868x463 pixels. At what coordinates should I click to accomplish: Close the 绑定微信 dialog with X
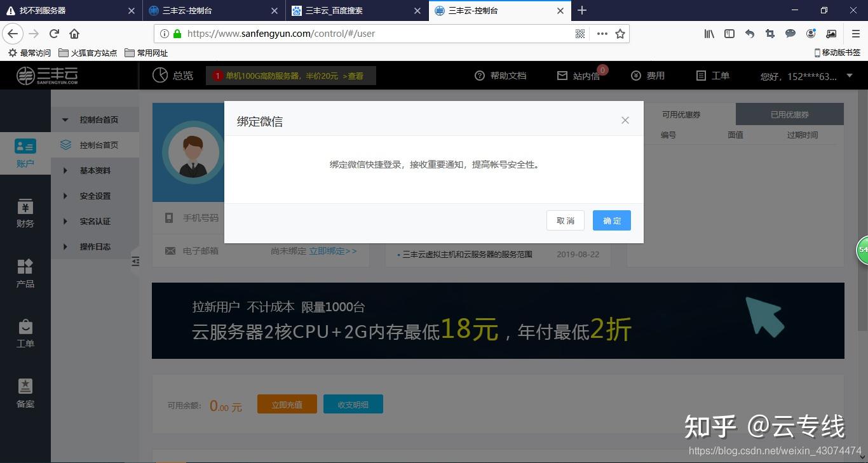coord(625,120)
